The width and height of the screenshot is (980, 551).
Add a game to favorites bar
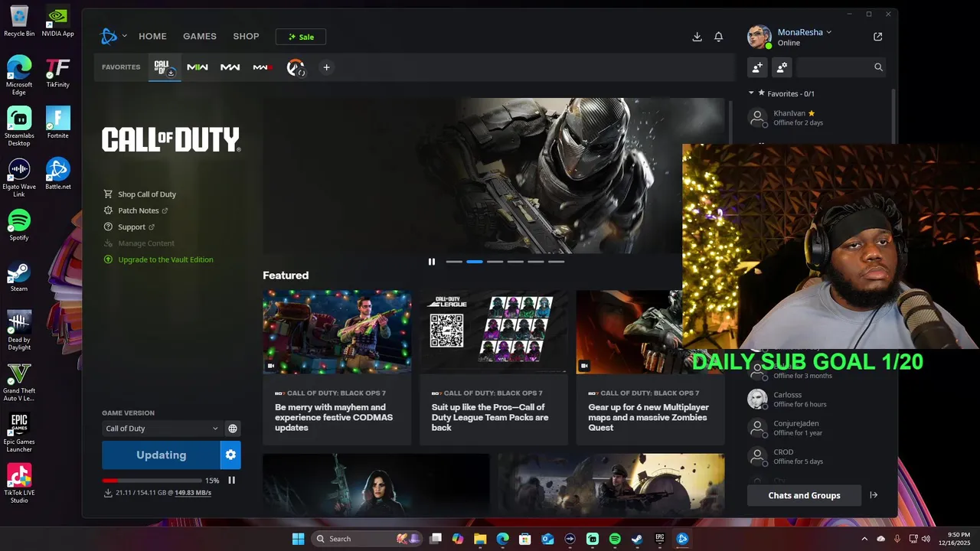326,67
